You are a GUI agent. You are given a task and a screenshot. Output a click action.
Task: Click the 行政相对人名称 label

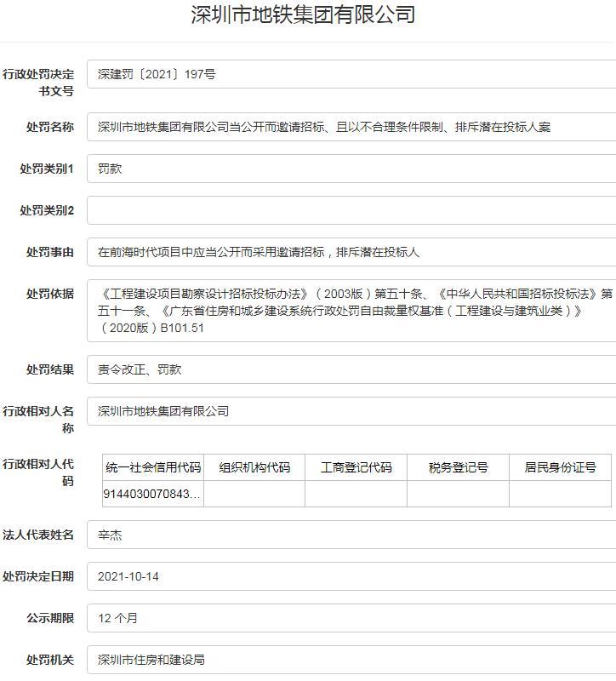38,420
